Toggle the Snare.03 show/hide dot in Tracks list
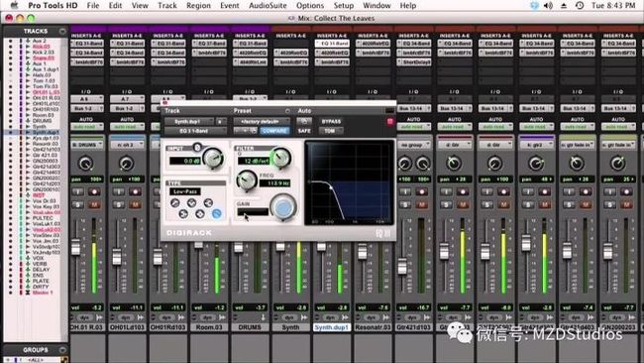The image size is (644, 363). coord(10,59)
